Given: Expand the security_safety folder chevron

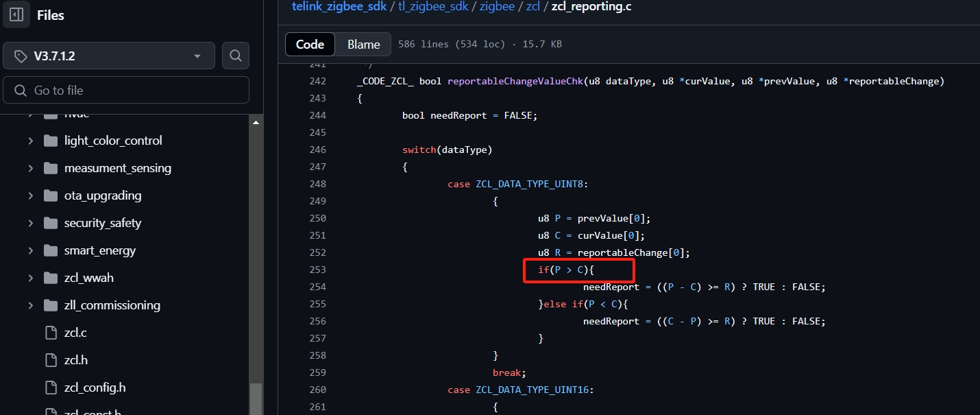Looking at the screenshot, I should [x=30, y=223].
